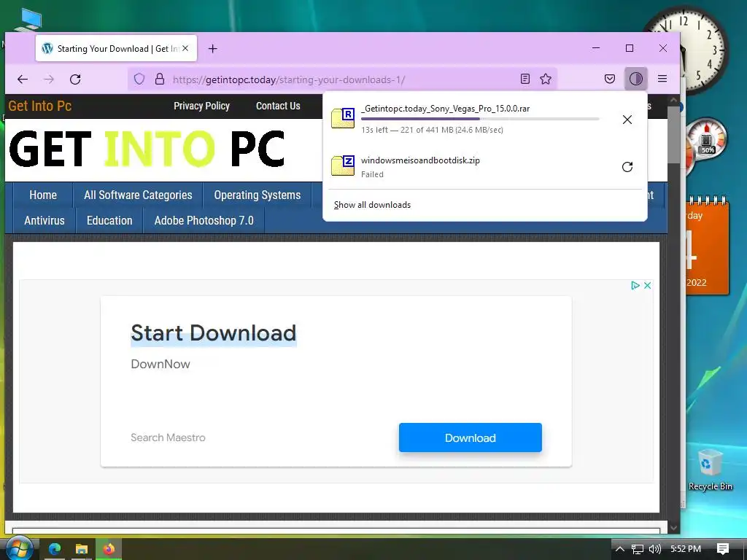Click the Sony Vegas rar file icon
The image size is (747, 560).
click(x=343, y=118)
